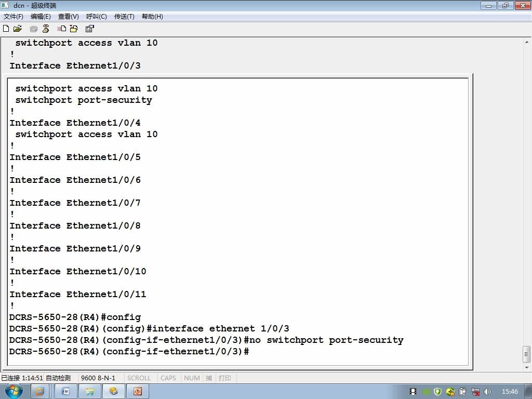532x399 pixels.
Task: Open the 查看(V) menu
Action: point(68,17)
